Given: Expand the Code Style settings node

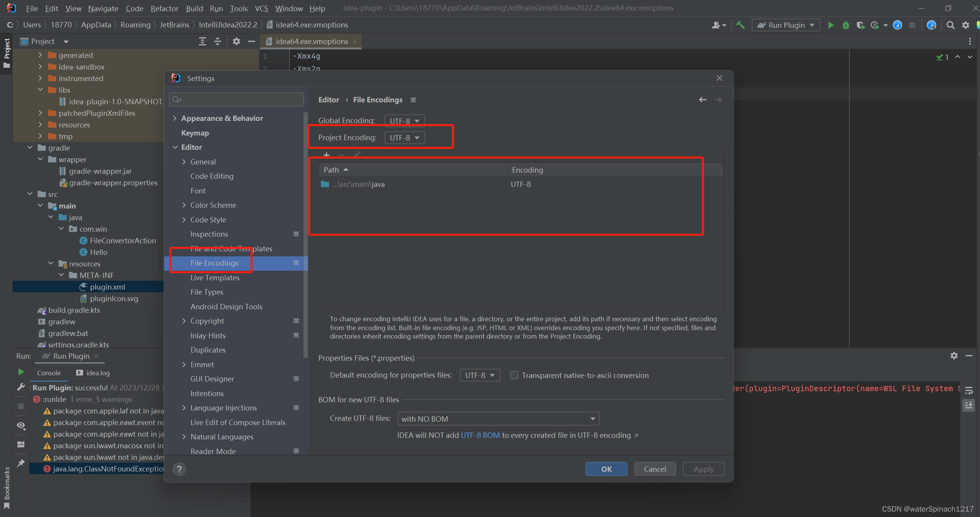Looking at the screenshot, I should tap(184, 220).
